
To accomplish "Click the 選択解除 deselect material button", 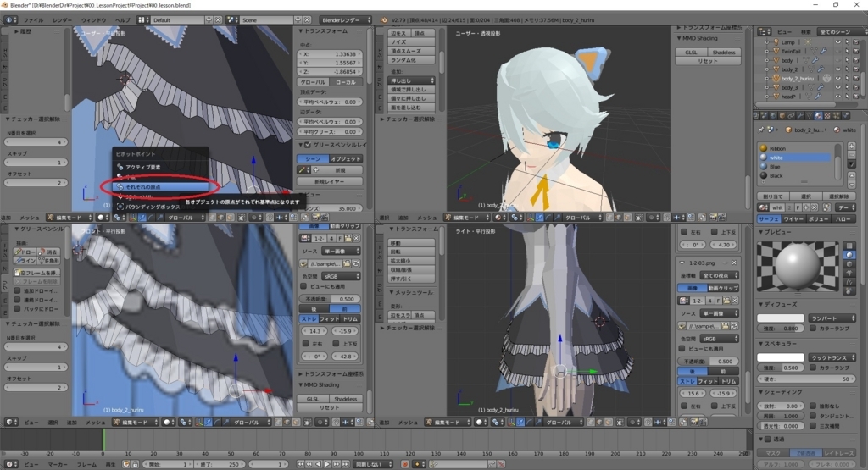I will pos(839,196).
